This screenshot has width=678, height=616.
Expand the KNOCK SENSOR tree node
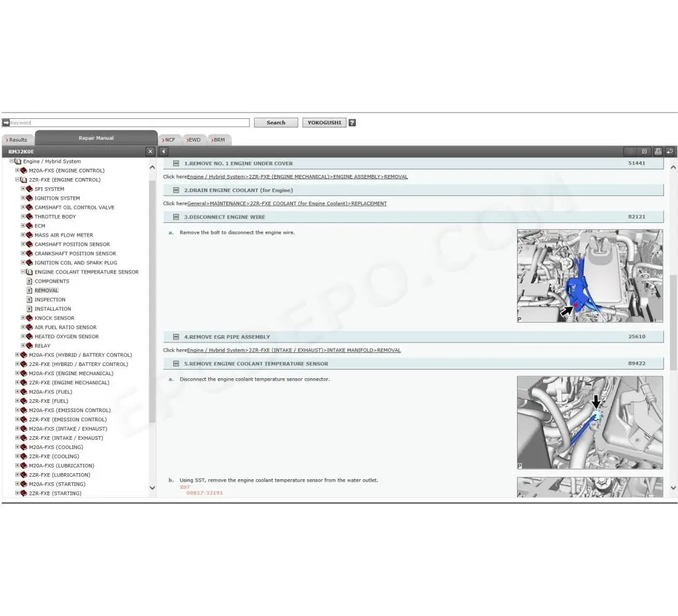(x=23, y=318)
